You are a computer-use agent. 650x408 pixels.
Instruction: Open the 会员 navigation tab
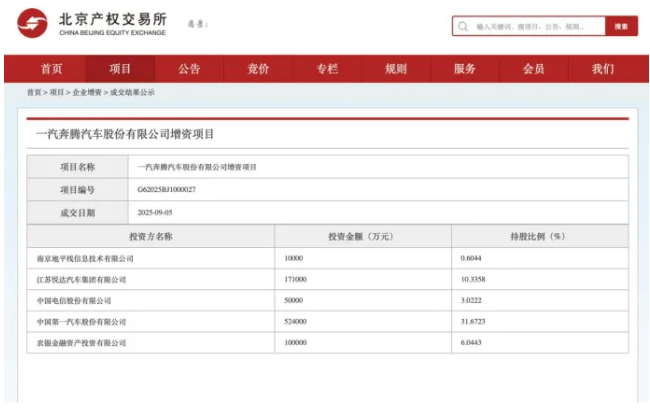[534, 69]
